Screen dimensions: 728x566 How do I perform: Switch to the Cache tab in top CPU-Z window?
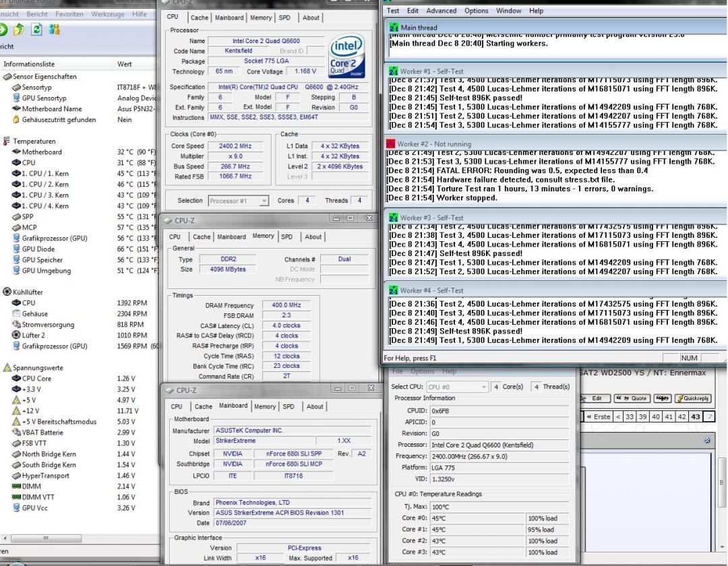click(200, 18)
